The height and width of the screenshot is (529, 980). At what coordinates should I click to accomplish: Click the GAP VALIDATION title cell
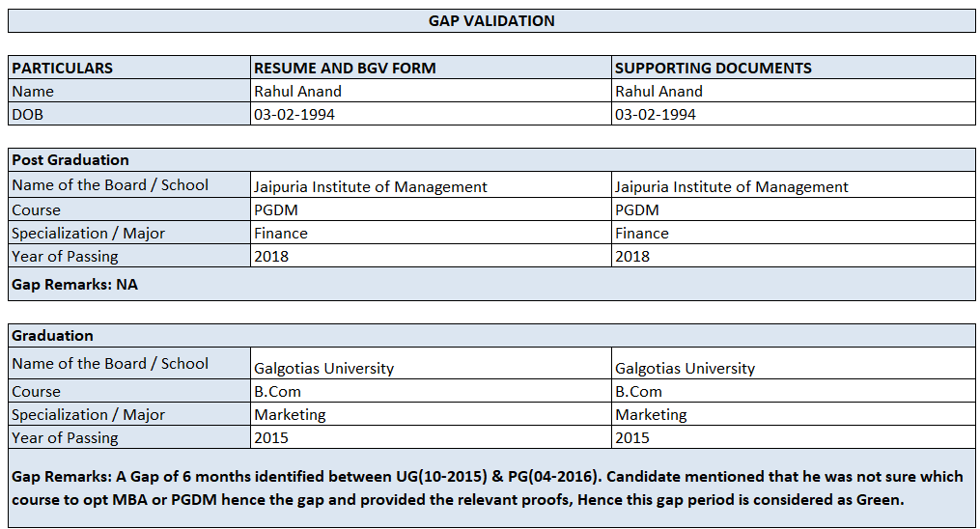(491, 20)
